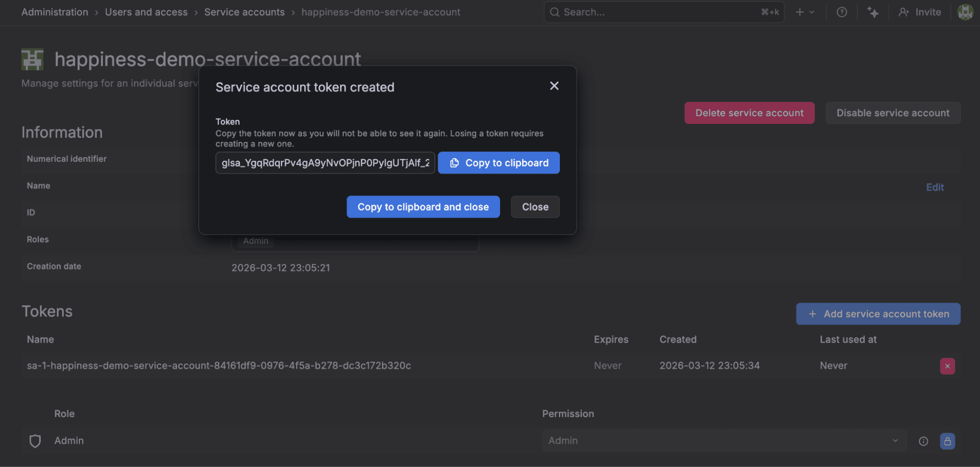Click the Edit link for the Name field
The width and height of the screenshot is (980, 467).
coord(934,187)
